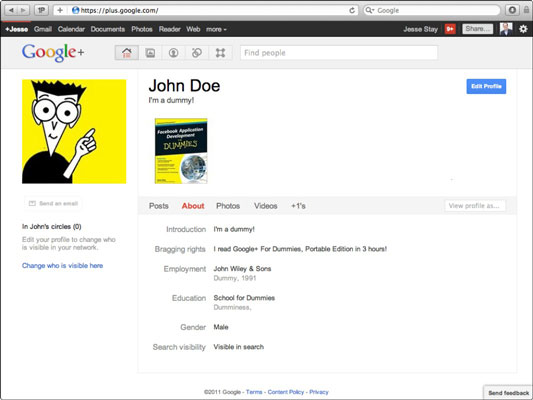Open the Dummies book cover photo
The image size is (533, 400).
(x=181, y=151)
